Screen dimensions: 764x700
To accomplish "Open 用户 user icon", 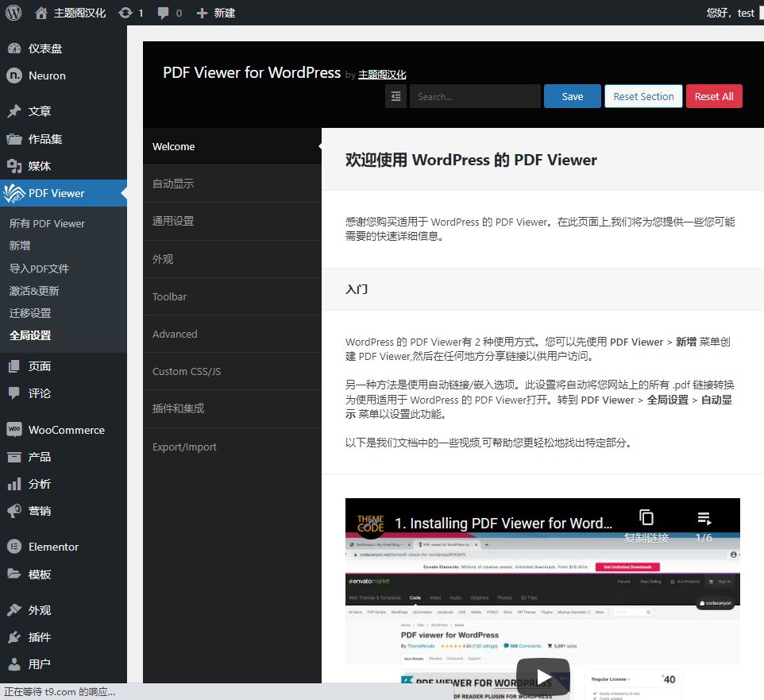I will coord(14,664).
